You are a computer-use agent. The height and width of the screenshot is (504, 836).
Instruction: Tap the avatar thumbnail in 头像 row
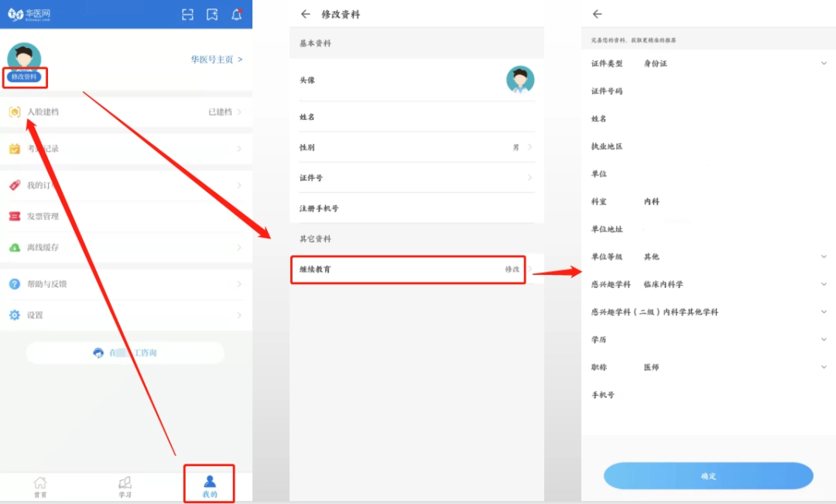tap(520, 80)
